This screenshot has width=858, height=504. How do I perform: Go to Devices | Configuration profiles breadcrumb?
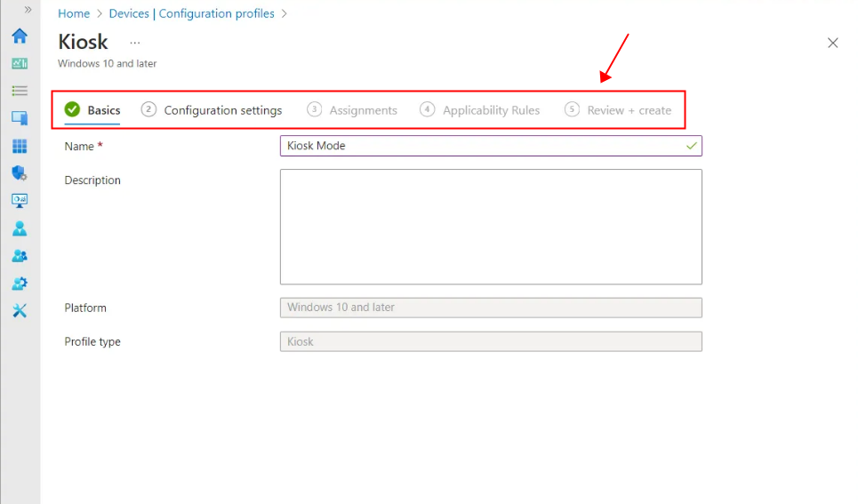(x=191, y=13)
